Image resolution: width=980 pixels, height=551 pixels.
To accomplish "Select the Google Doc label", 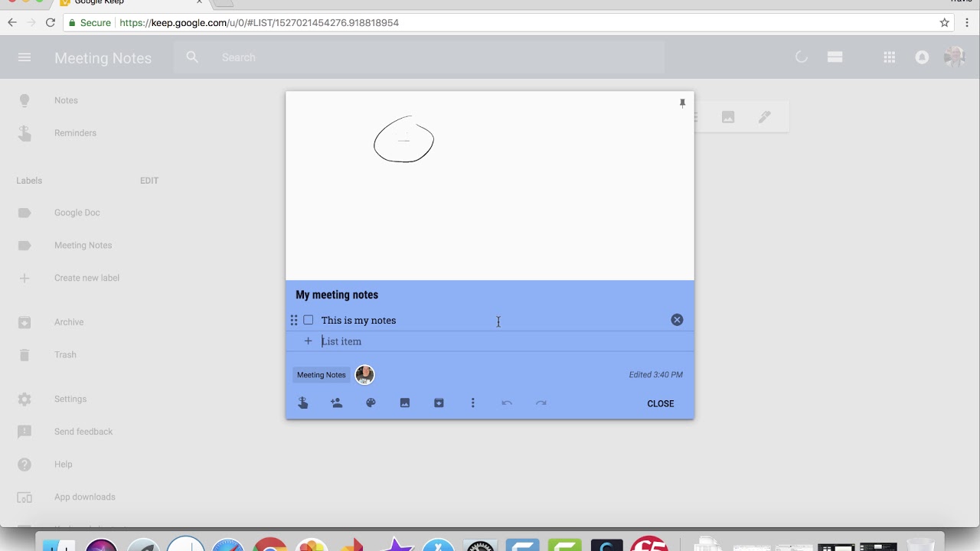I will [77, 213].
